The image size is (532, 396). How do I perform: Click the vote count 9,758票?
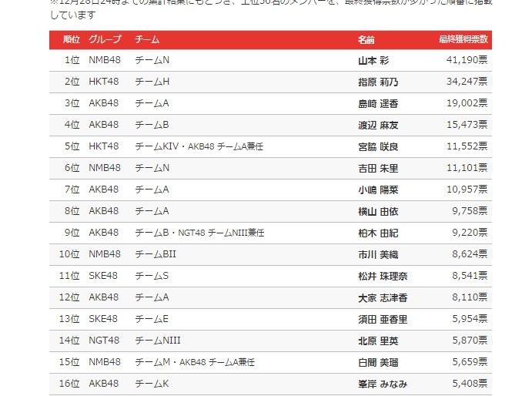470,210
